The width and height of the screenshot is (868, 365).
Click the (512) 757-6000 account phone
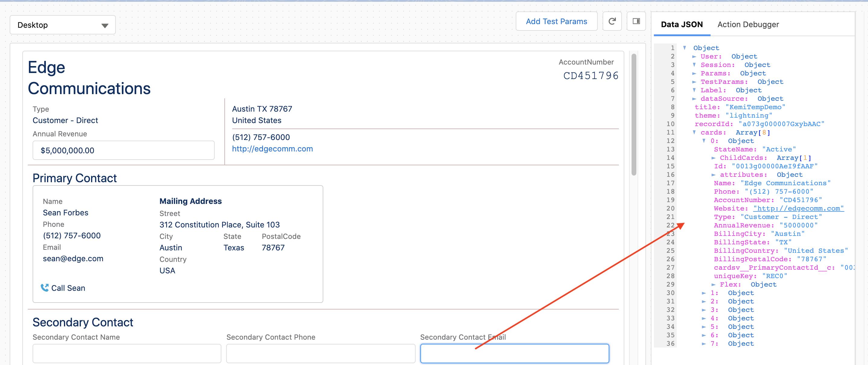coord(261,137)
